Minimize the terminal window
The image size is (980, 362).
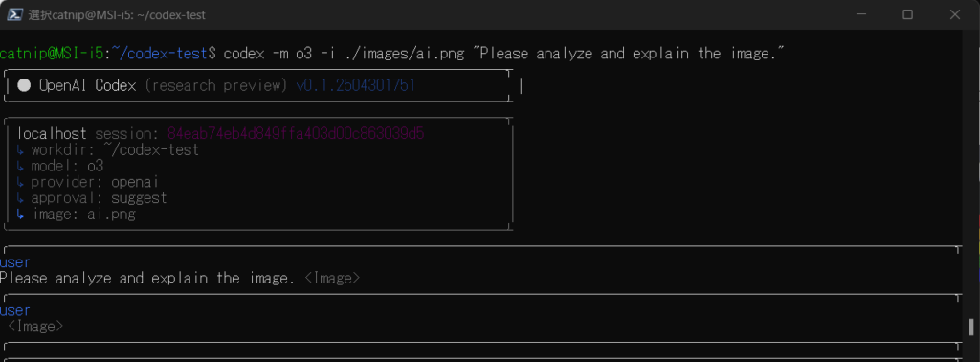click(x=861, y=14)
